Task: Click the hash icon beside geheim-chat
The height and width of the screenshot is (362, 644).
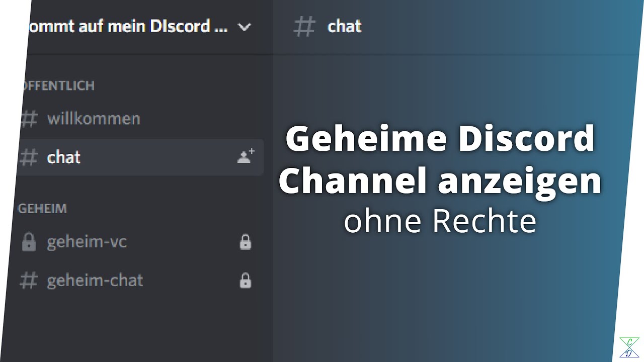Action: click(28, 281)
